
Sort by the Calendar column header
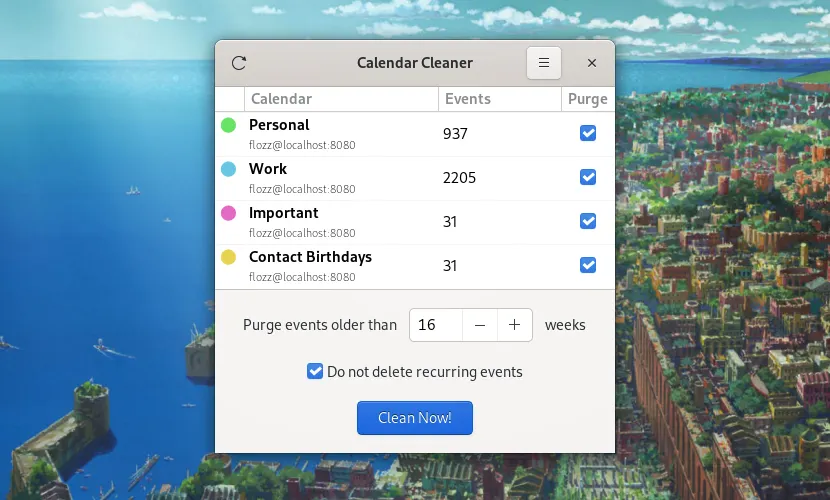(341, 99)
